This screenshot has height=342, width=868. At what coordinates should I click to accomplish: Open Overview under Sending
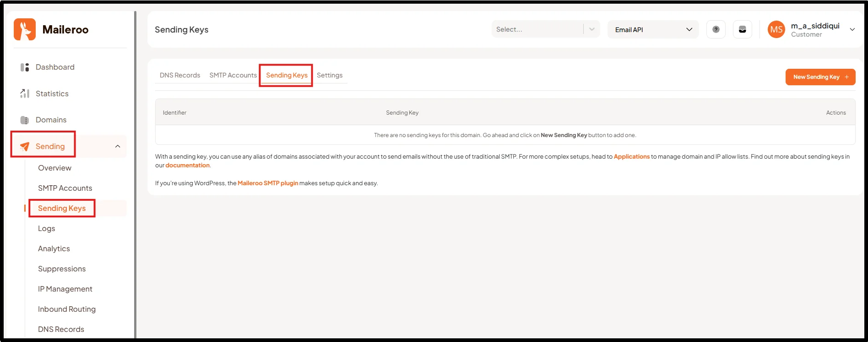tap(54, 168)
